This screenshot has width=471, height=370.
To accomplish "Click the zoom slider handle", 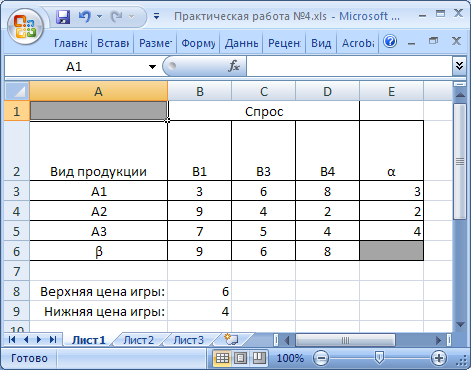I will pyautogui.click(x=379, y=357).
